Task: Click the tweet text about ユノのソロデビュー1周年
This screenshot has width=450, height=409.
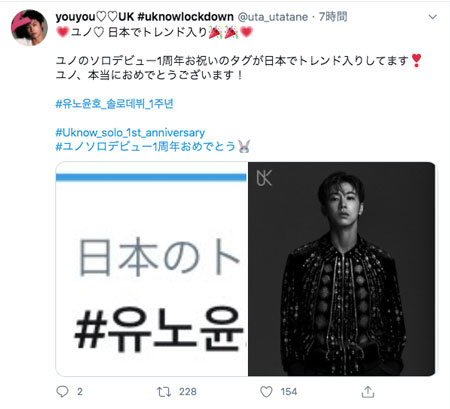Action: coord(238,68)
